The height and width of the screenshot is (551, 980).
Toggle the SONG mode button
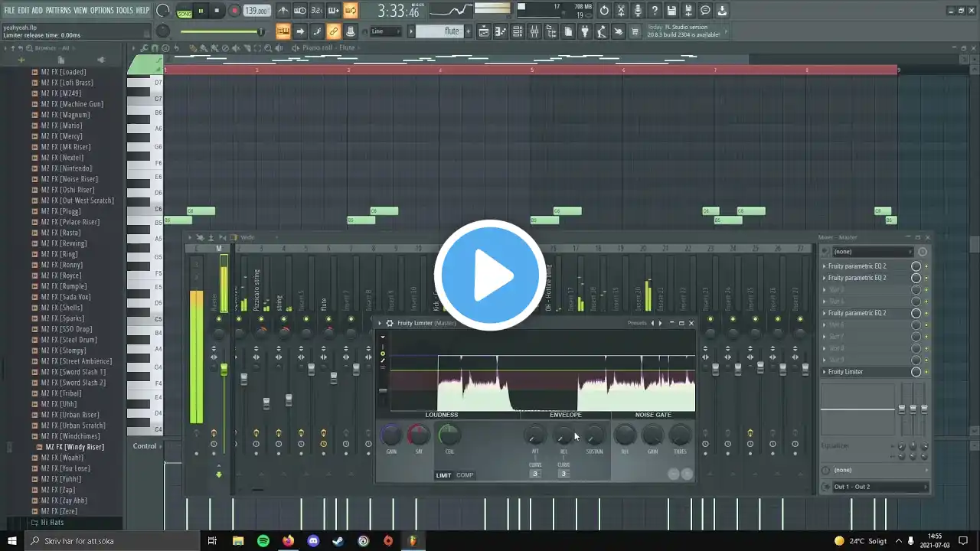(185, 13)
